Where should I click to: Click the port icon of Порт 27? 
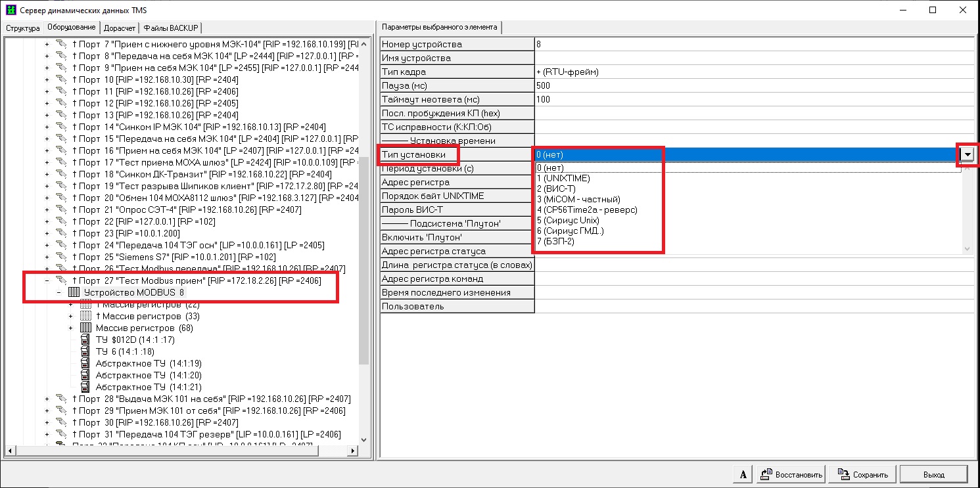click(62, 280)
